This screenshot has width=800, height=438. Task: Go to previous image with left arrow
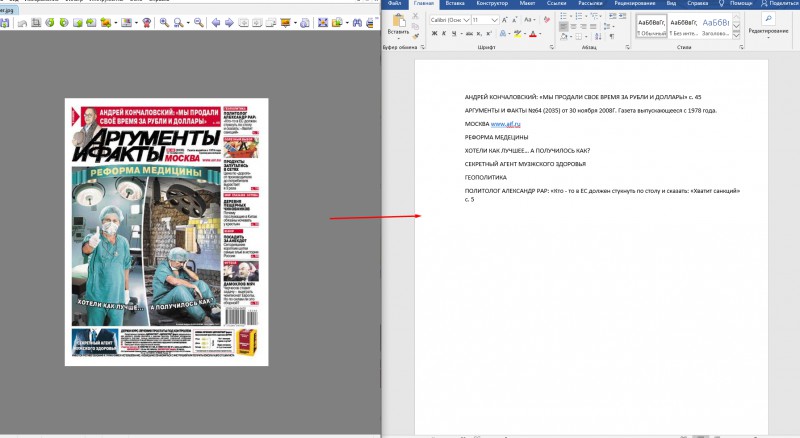click(x=216, y=22)
